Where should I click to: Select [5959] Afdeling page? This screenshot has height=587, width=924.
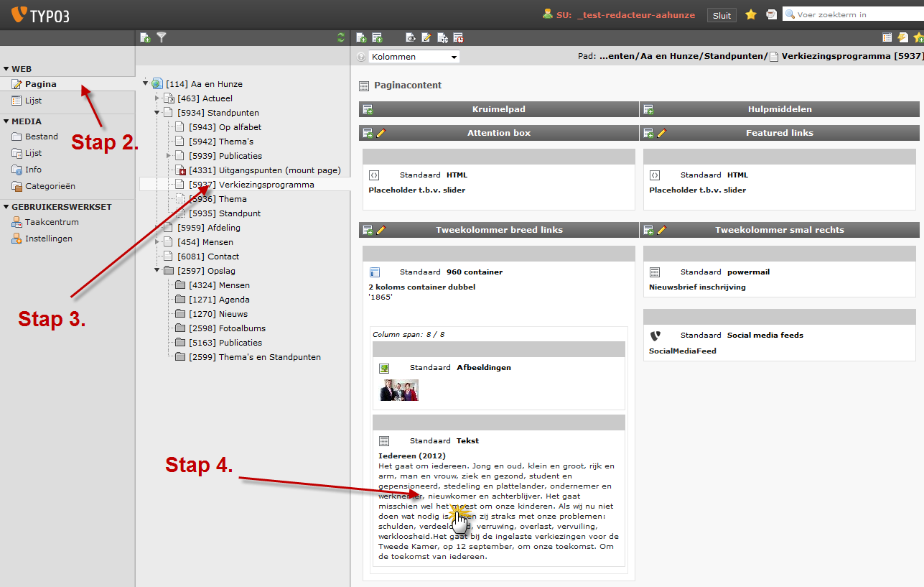pos(209,228)
